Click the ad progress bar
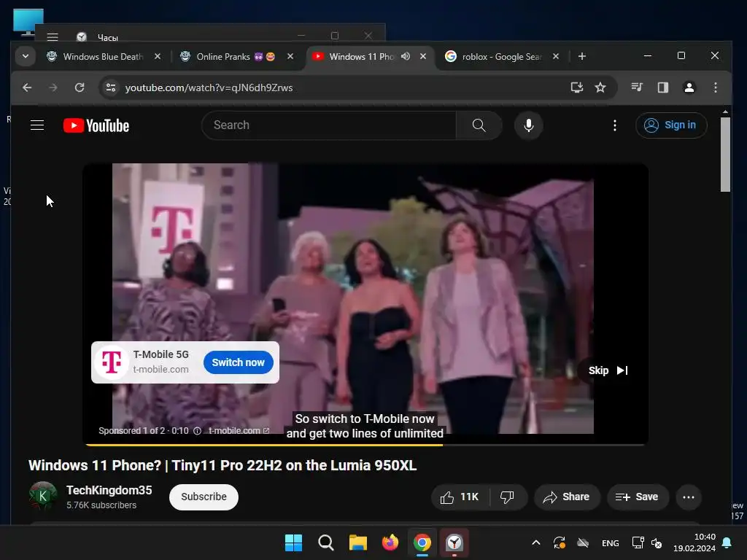This screenshot has width=747, height=560. 365,445
